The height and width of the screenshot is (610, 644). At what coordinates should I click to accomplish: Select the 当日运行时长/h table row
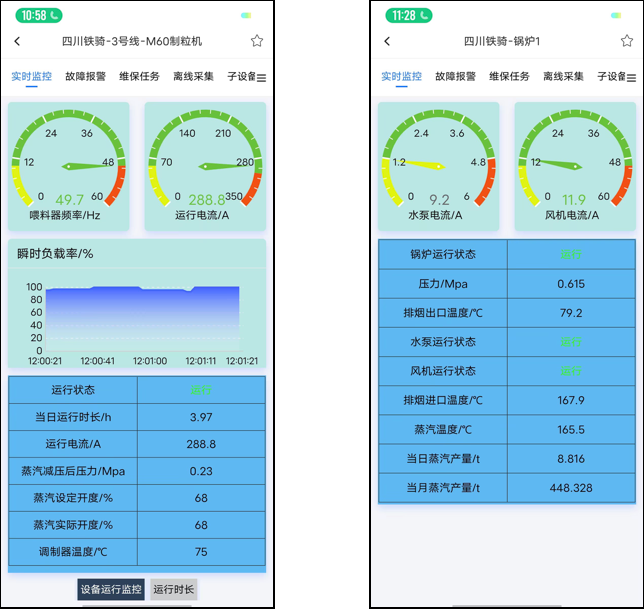tap(137, 417)
